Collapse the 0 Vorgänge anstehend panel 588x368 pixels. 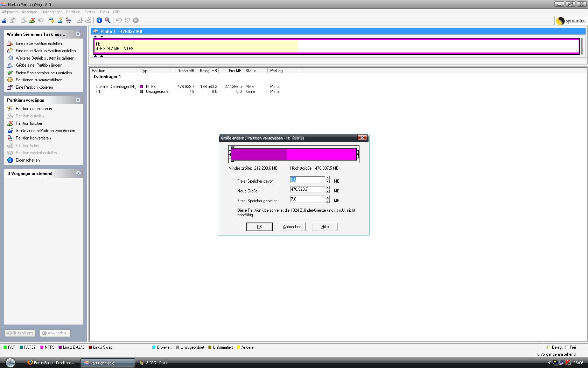78,173
